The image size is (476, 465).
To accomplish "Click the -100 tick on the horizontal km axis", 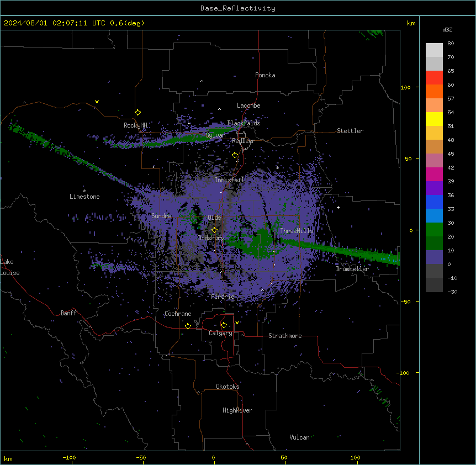I will coord(69,457).
